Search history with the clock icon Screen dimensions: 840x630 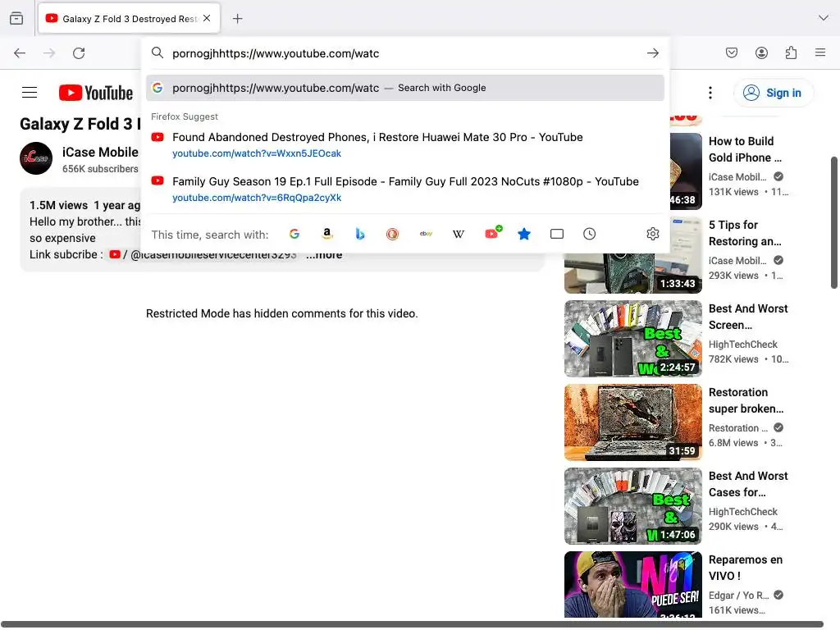coord(589,234)
